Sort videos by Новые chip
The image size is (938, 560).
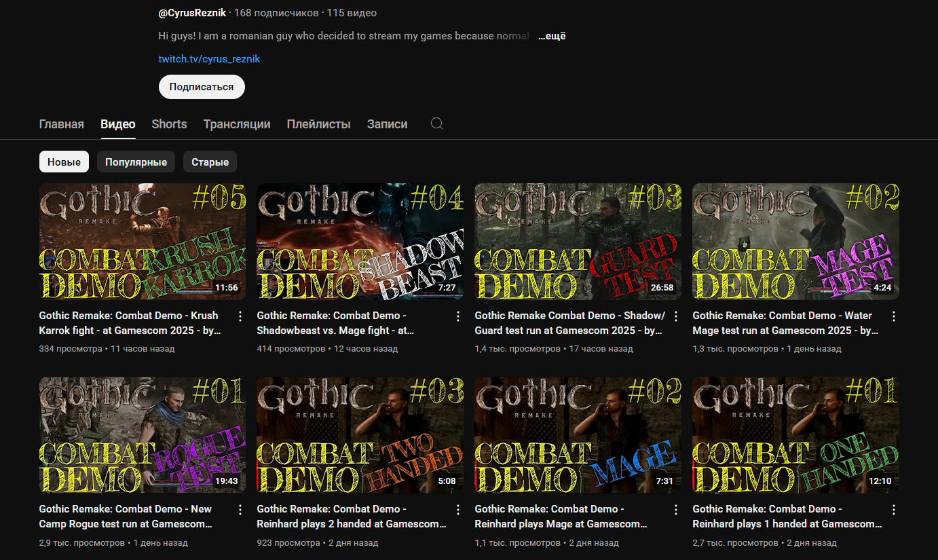pos(64,162)
